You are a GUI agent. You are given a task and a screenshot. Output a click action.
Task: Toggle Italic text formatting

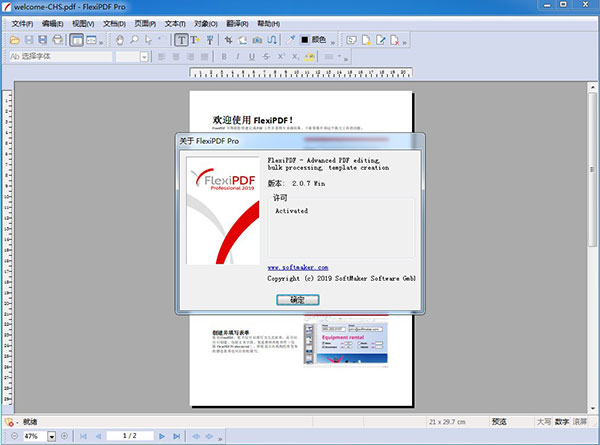(x=238, y=57)
